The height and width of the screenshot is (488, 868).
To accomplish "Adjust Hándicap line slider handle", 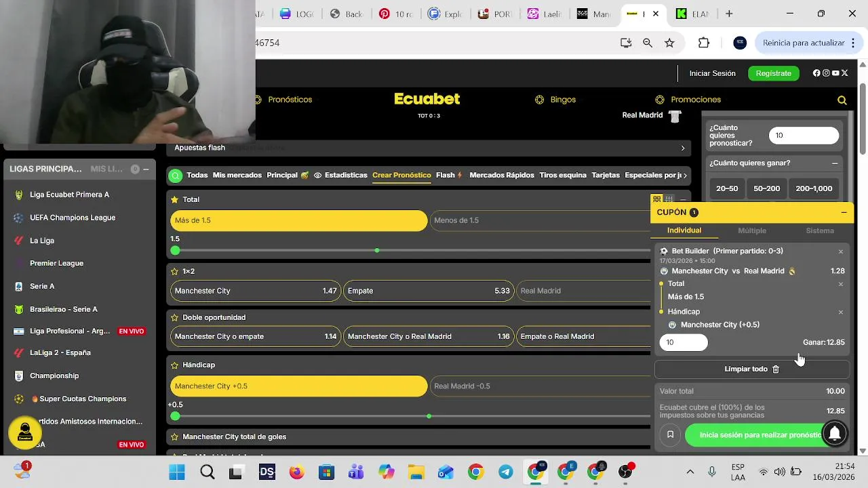I will pos(176,416).
